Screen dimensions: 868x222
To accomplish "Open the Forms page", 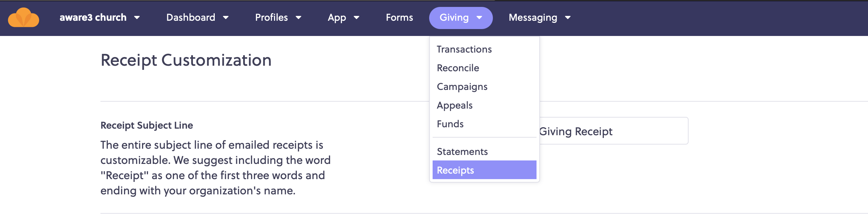I will [x=399, y=18].
